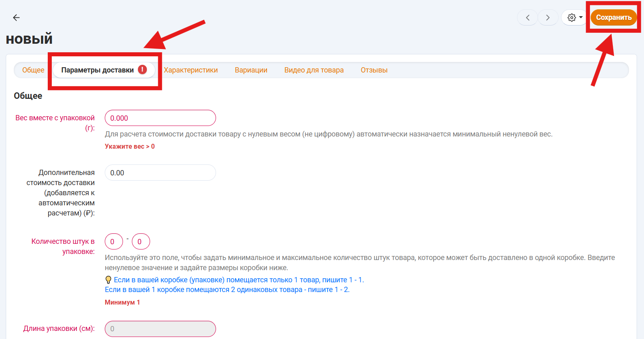The width and height of the screenshot is (644, 339).
Task: Select the minimum quantity per package field
Action: click(114, 241)
